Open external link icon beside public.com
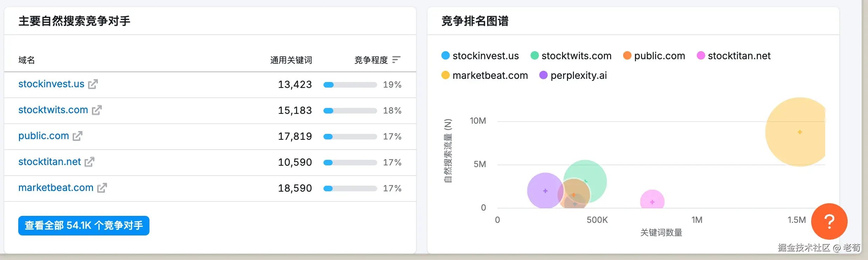This screenshot has height=260, width=868. pos(78,136)
